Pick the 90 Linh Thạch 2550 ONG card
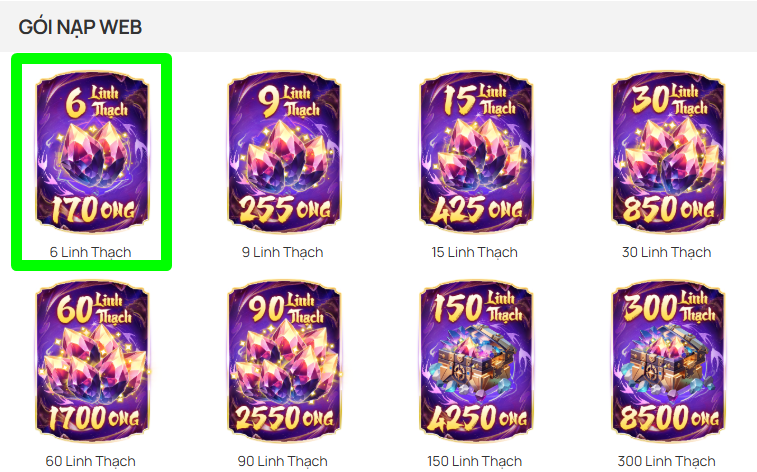Image resolution: width=757 pixels, height=472 pixels. pos(284,361)
